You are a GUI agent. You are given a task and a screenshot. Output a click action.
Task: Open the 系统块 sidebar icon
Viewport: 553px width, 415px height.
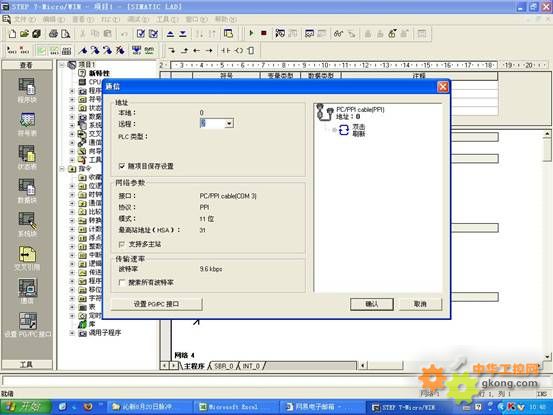click(27, 224)
